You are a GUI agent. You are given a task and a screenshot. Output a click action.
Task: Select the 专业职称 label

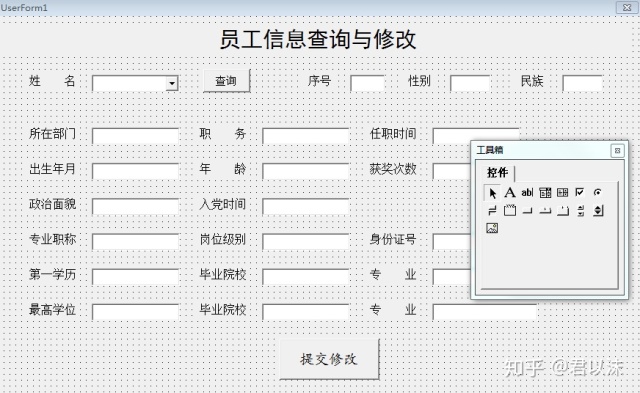coord(52,239)
